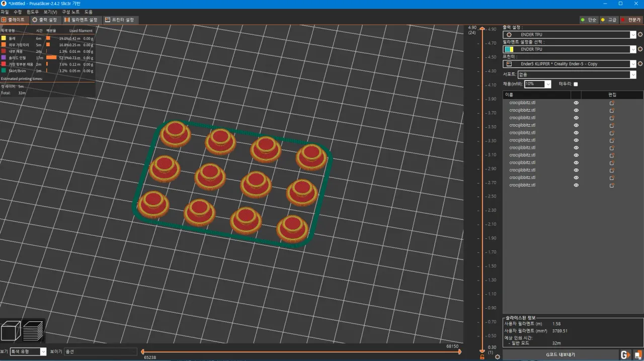The height and width of the screenshot is (361, 644).
Task: Open 보기(V) (View) menu
Action: tap(50, 12)
